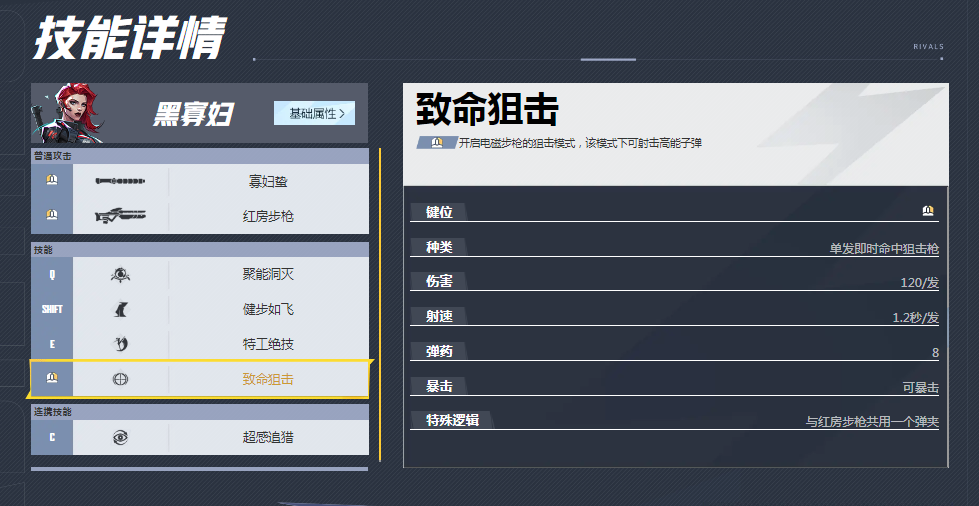Click the 致命狙击 heading title

tap(486, 109)
